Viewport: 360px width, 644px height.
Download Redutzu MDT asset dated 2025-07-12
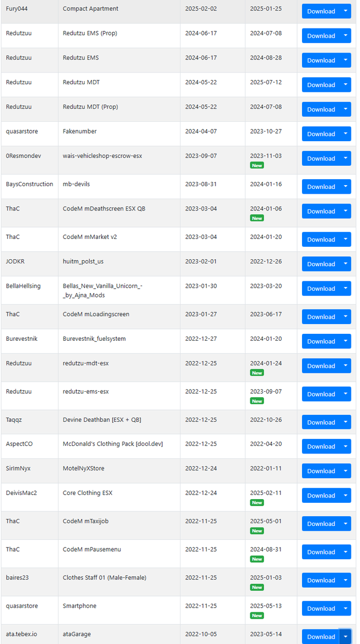click(x=321, y=85)
